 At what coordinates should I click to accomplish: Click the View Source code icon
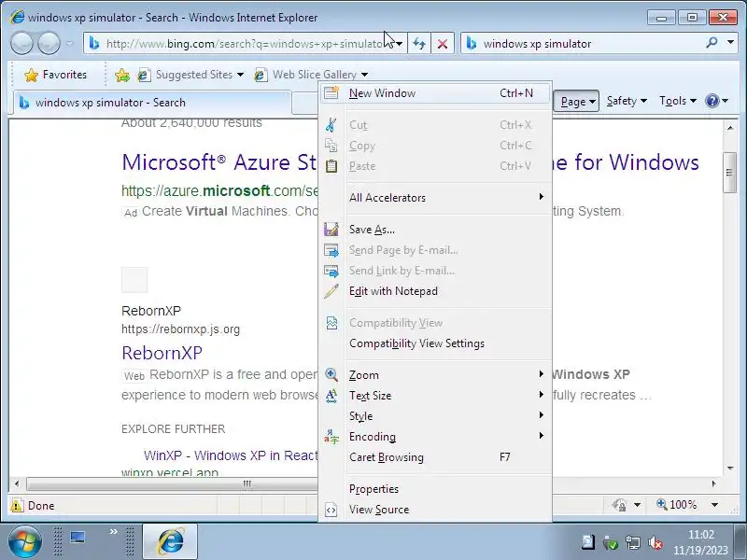pos(331,510)
